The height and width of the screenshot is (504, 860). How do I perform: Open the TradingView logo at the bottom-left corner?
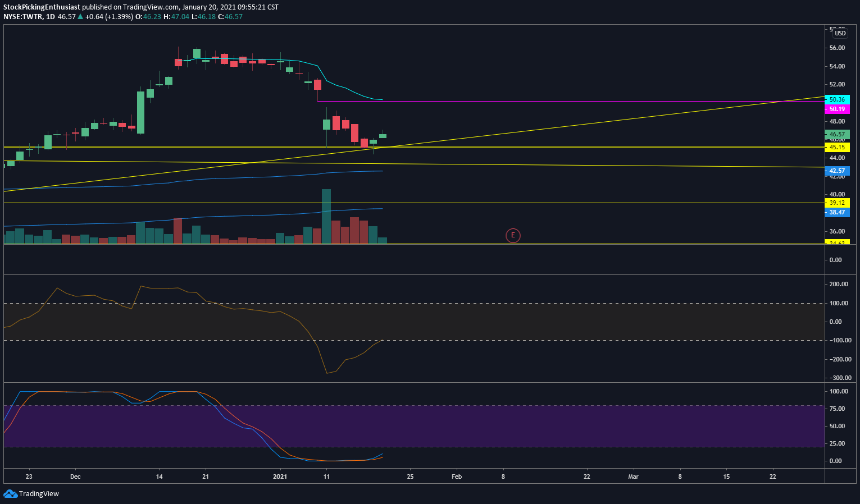pos(31,494)
